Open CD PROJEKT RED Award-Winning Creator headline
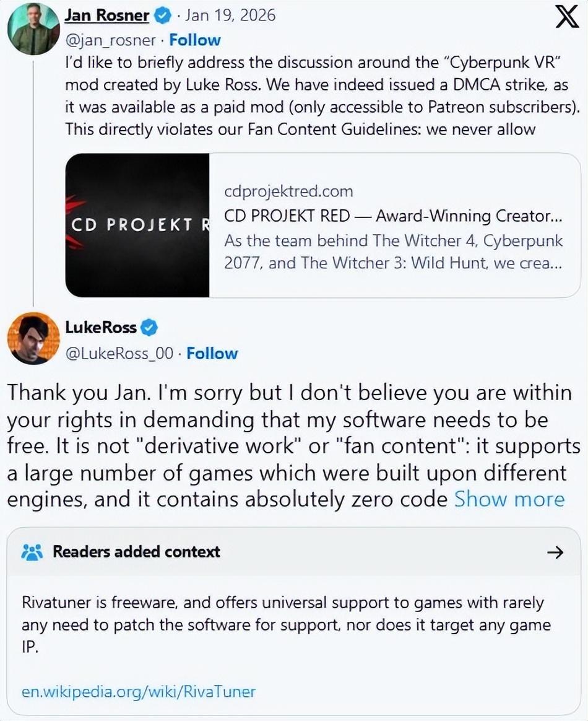This screenshot has height=721, width=588. tap(392, 216)
